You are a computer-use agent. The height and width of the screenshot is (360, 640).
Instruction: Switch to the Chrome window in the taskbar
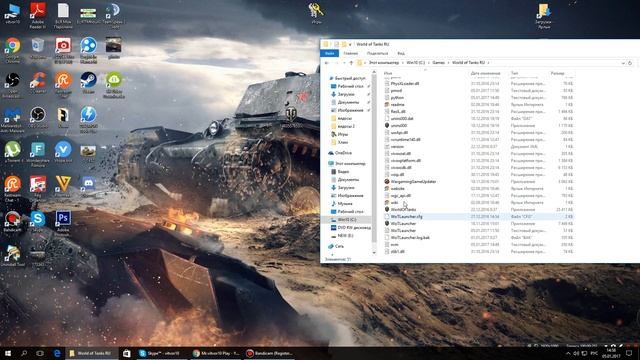pyautogui.click(x=215, y=353)
